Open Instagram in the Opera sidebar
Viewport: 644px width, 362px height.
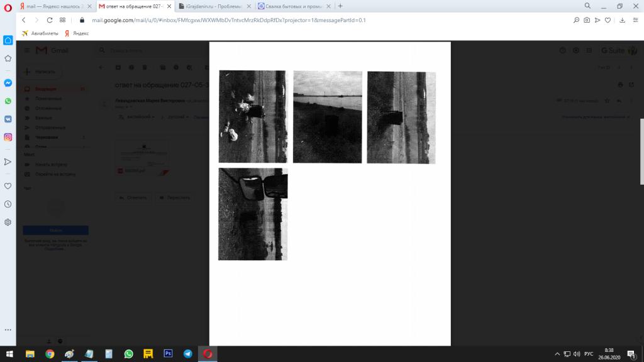(8, 137)
